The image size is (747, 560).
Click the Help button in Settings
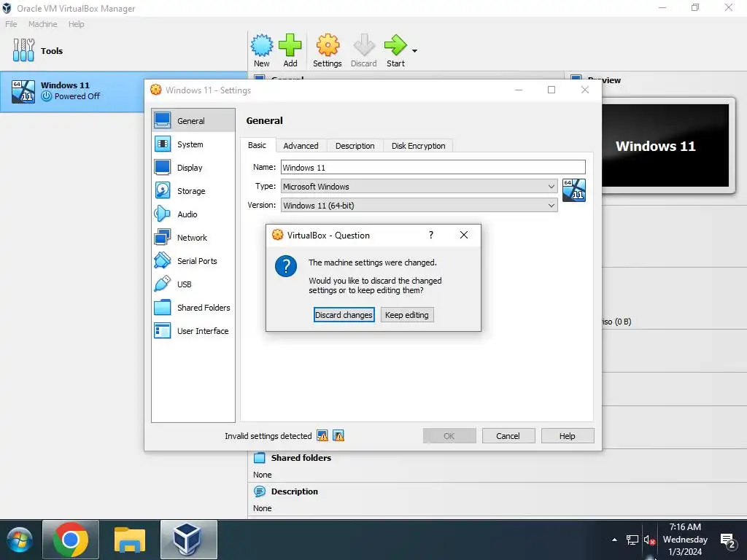point(568,436)
